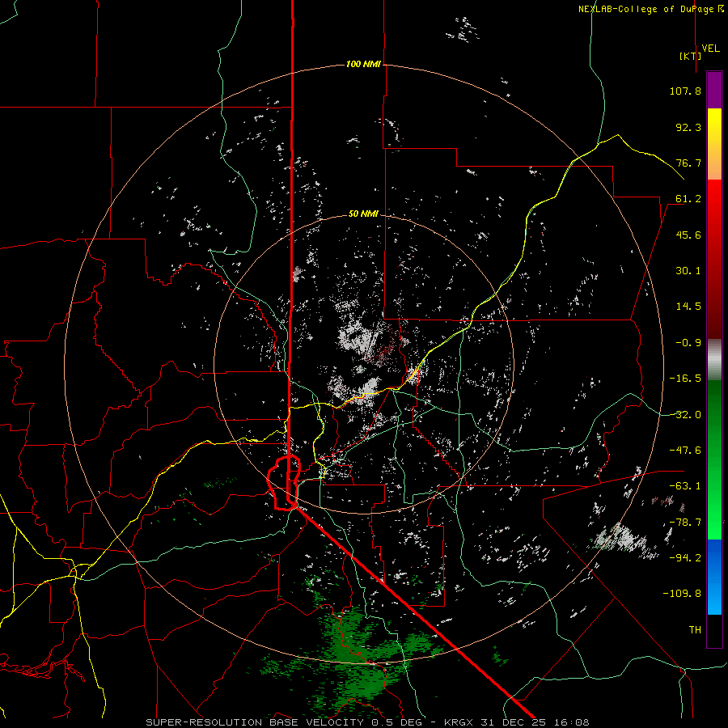This screenshot has width=728, height=728.
Task: Click the 14.5 velocity scale value
Action: coord(688,307)
